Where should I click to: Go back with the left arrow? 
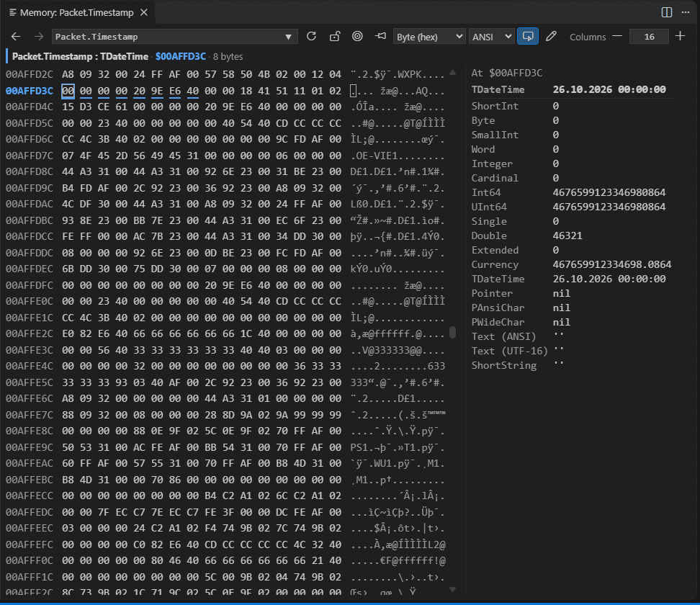pyautogui.click(x=16, y=37)
